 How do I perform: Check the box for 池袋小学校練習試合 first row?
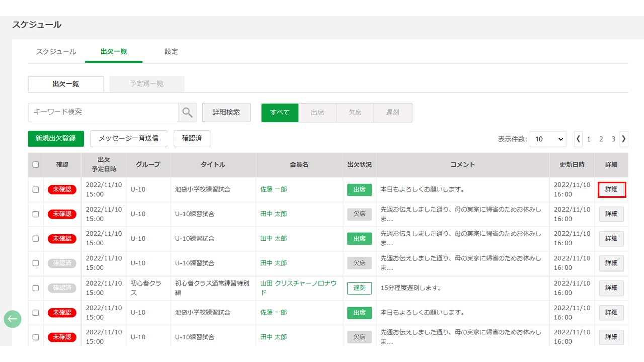tap(36, 190)
